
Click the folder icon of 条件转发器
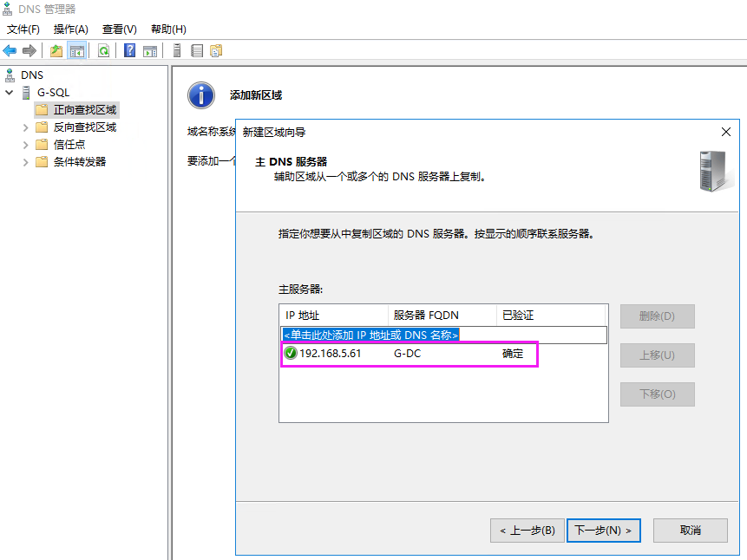click(42, 162)
